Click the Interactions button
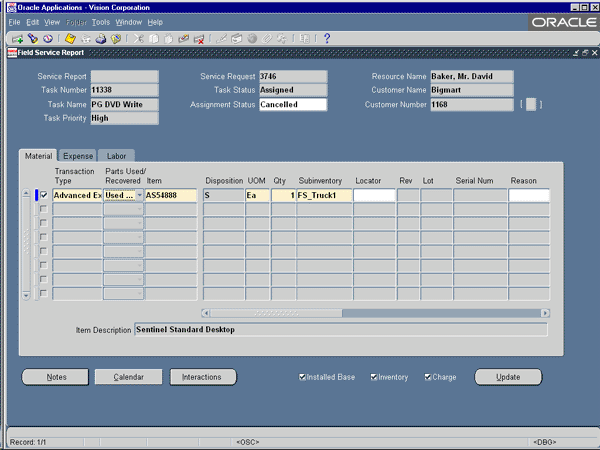Viewport: 600px width, 450px height. point(202,377)
